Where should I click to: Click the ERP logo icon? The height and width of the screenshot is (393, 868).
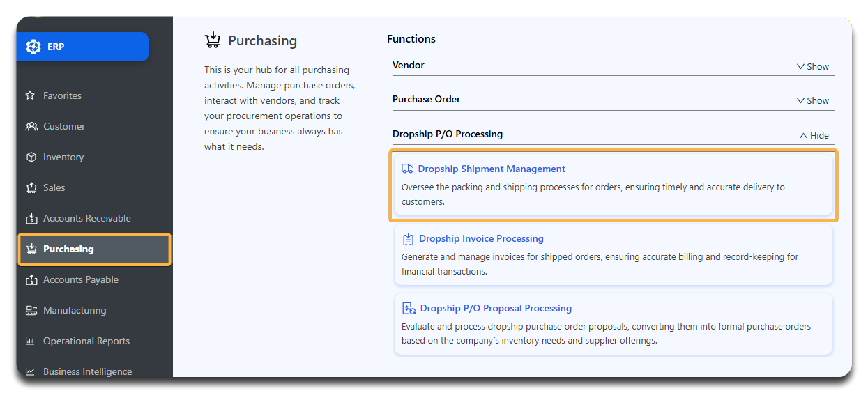pyautogui.click(x=33, y=47)
